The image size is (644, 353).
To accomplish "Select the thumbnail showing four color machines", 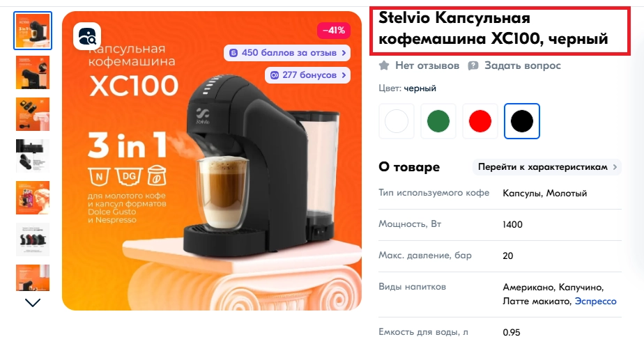I will pyautogui.click(x=33, y=240).
